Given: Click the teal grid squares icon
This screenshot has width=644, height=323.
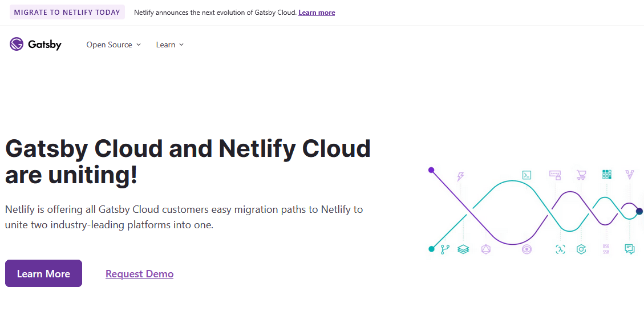Looking at the screenshot, I should click(607, 175).
